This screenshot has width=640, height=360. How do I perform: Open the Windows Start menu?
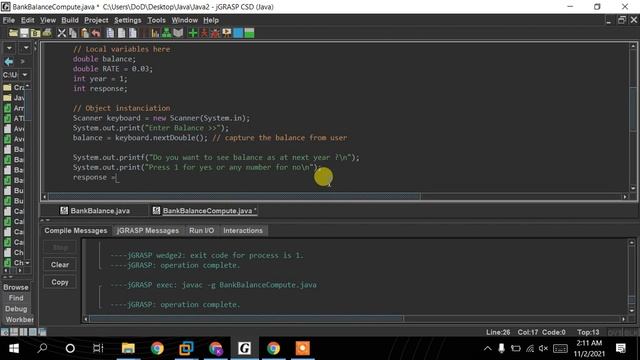(x=13, y=348)
